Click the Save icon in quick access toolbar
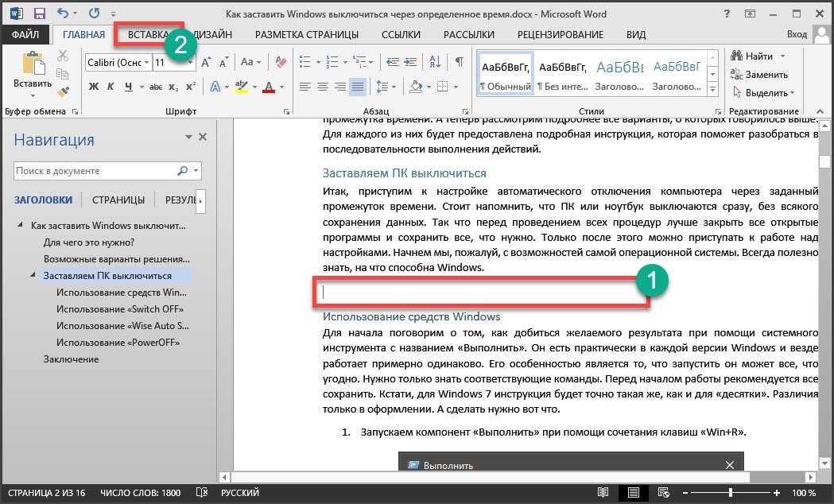 pos(39,14)
